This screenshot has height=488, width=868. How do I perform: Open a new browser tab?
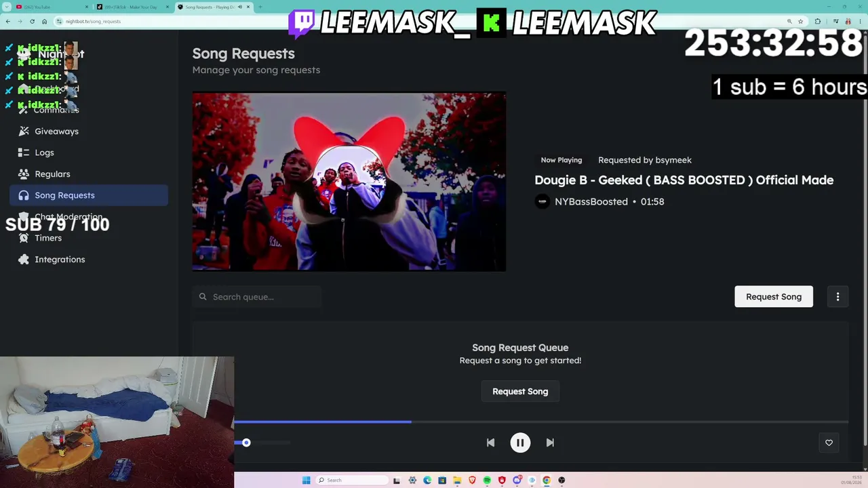[260, 7]
